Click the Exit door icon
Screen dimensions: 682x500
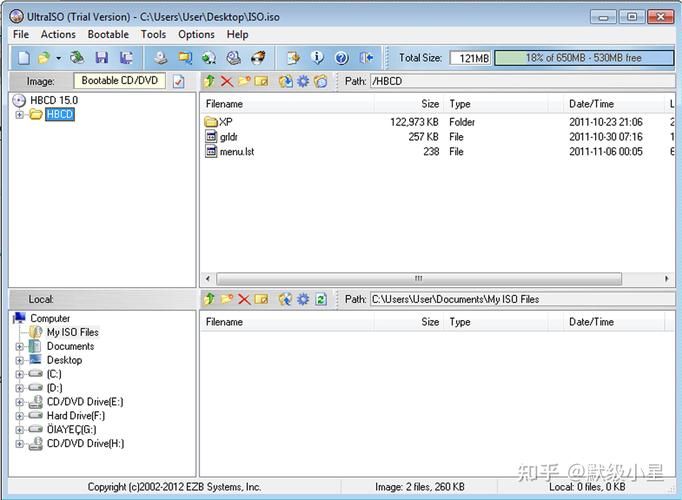(x=366, y=57)
